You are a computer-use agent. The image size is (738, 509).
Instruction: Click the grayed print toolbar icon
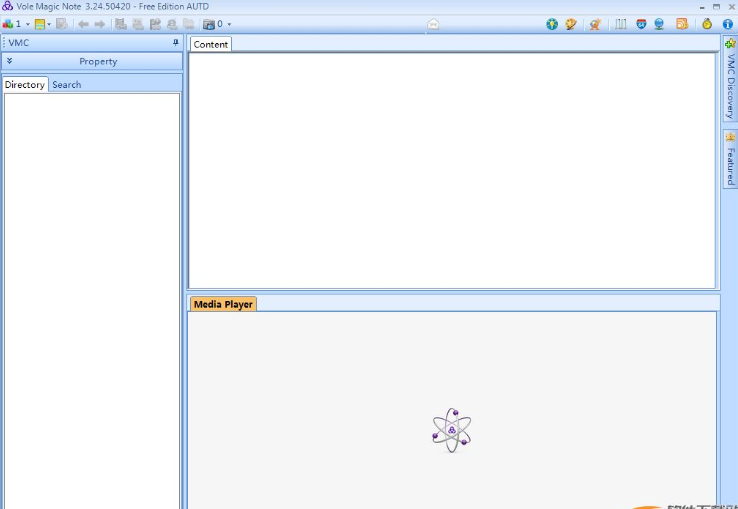point(172,24)
